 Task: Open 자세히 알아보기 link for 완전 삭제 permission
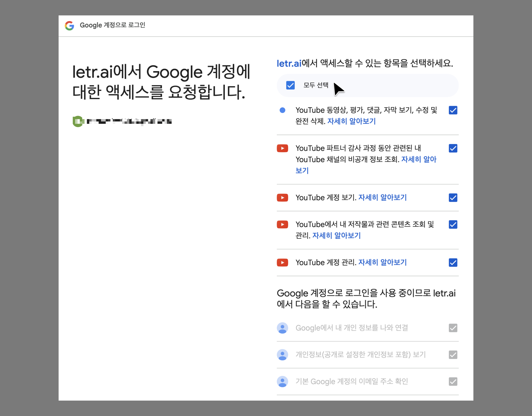[351, 121]
